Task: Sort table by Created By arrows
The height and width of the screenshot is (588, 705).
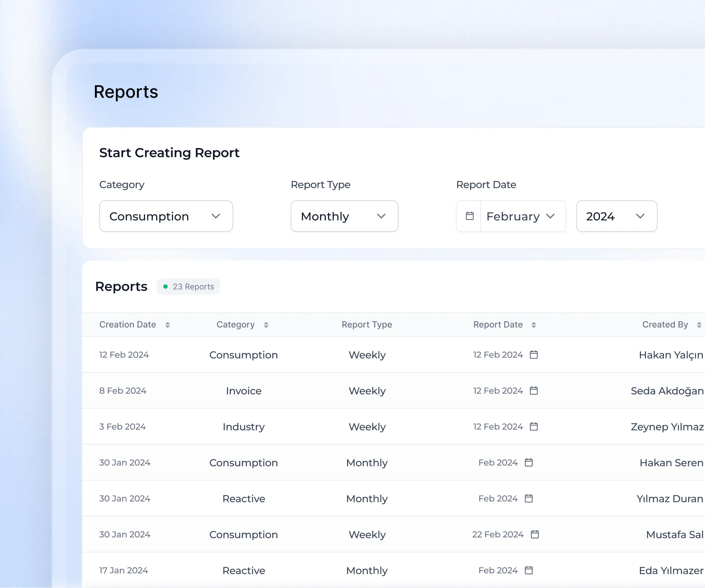Action: (699, 325)
